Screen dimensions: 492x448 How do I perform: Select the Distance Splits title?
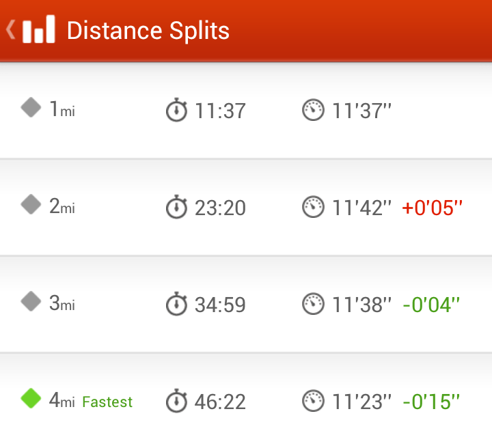[148, 31]
